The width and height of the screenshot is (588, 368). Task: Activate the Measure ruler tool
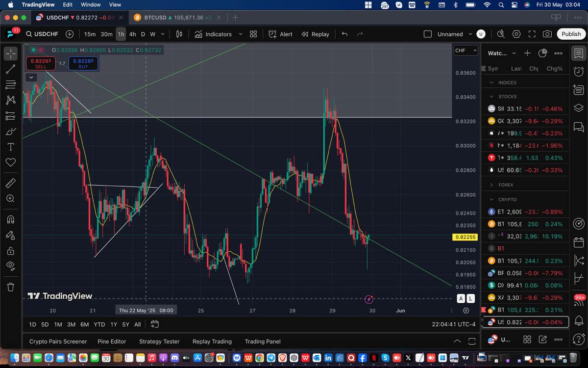click(x=11, y=183)
